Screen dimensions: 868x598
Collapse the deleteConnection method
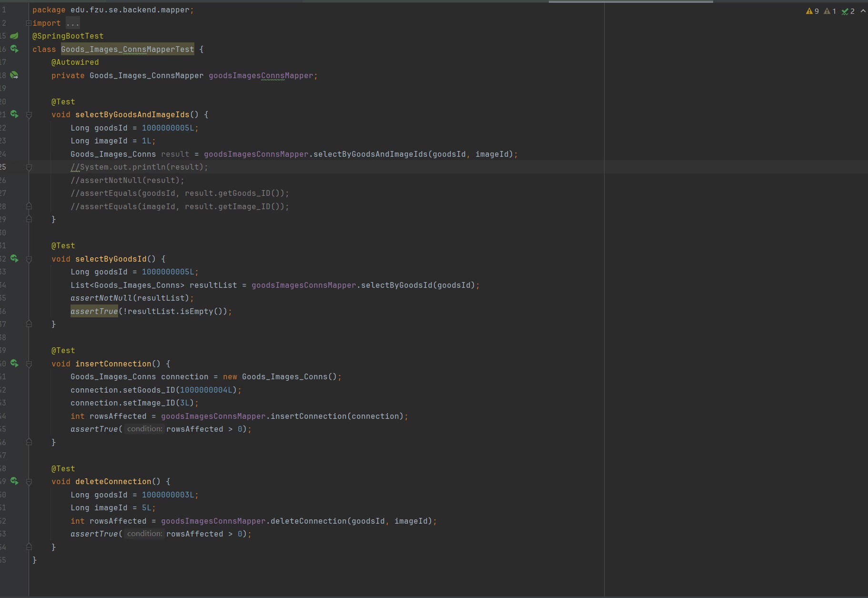[29, 482]
